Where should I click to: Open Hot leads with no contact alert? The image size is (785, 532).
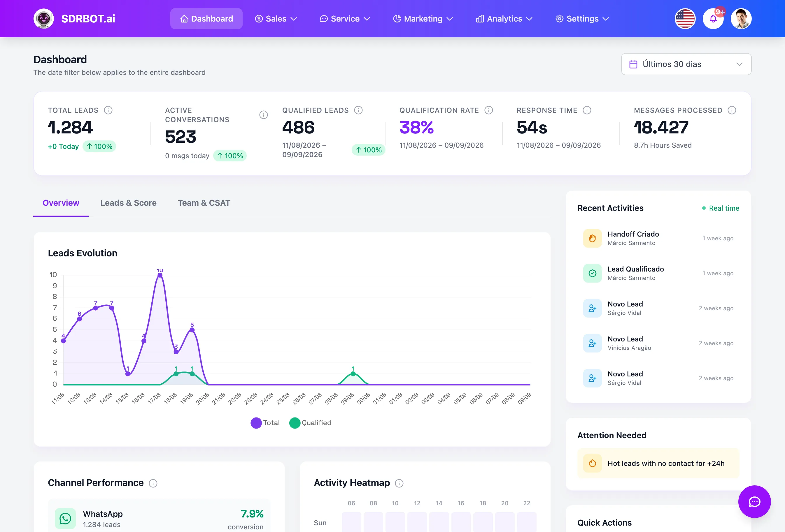click(x=658, y=464)
